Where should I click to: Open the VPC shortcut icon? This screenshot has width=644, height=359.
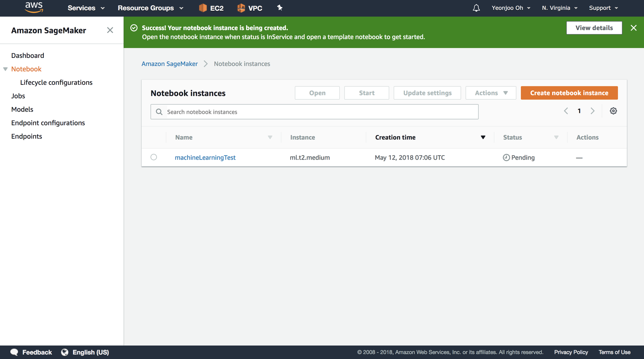pyautogui.click(x=241, y=8)
